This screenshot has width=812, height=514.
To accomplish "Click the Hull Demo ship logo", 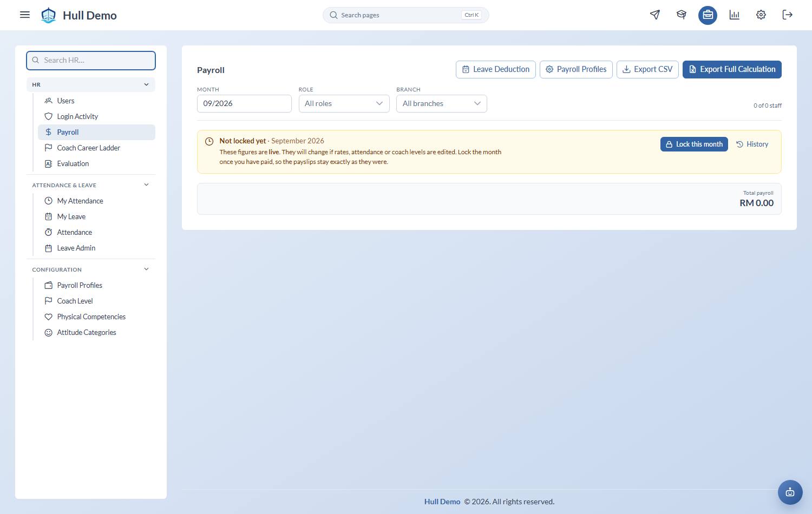I will (49, 15).
